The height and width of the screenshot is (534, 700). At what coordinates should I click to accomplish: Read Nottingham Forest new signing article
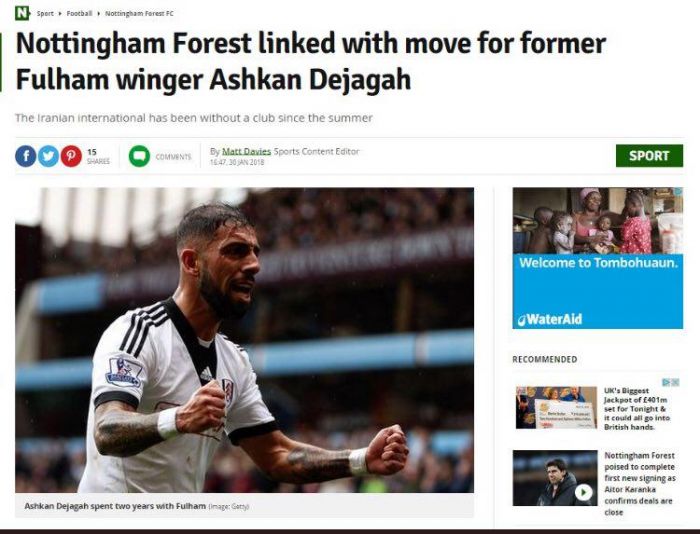coord(640,484)
